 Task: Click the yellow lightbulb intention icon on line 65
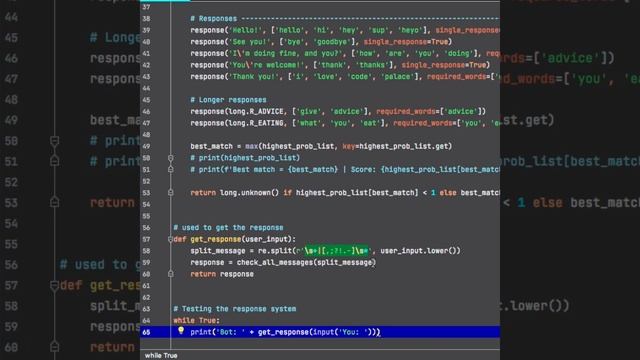click(181, 331)
